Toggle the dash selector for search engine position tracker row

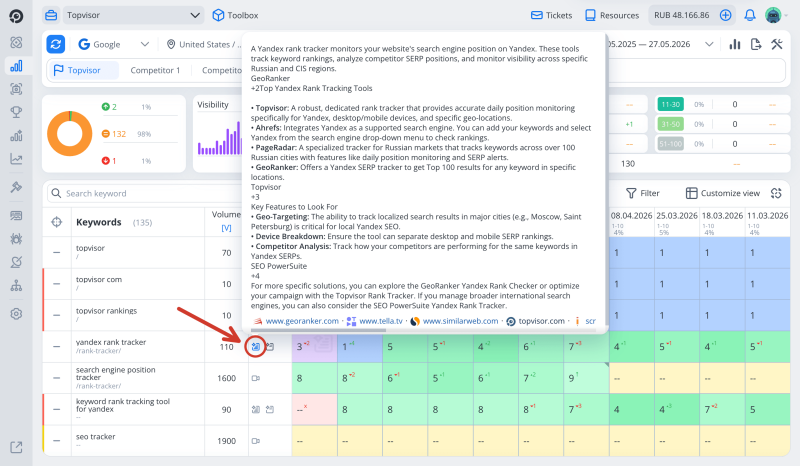point(57,378)
